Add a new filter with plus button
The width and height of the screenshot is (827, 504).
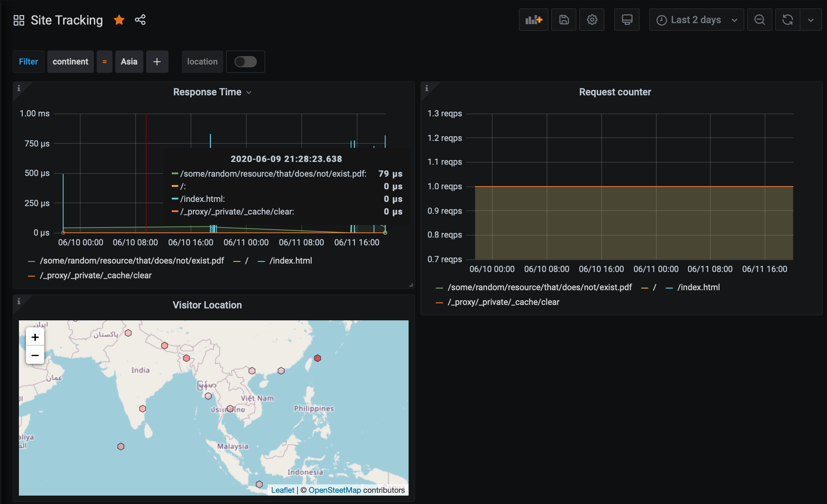[x=157, y=62]
